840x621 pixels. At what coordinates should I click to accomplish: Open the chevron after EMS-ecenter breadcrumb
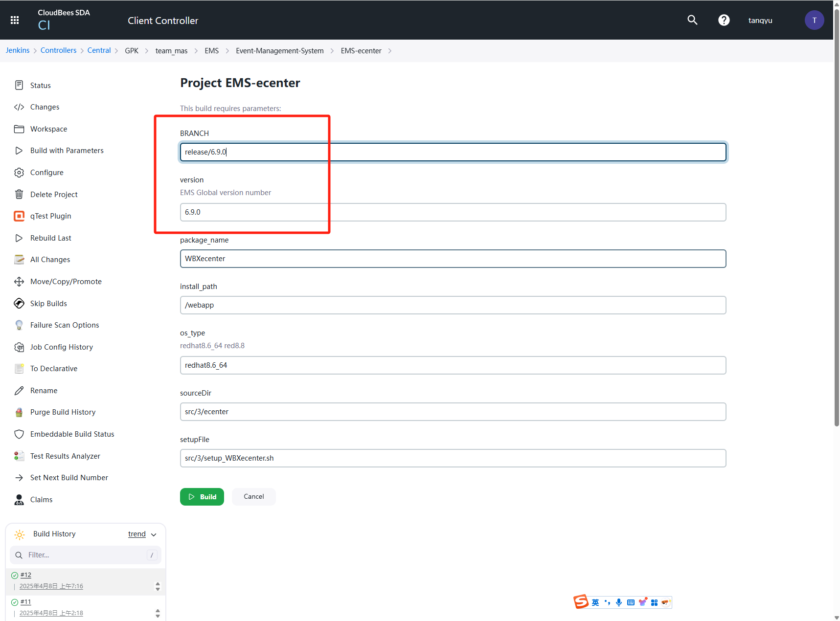[390, 51]
